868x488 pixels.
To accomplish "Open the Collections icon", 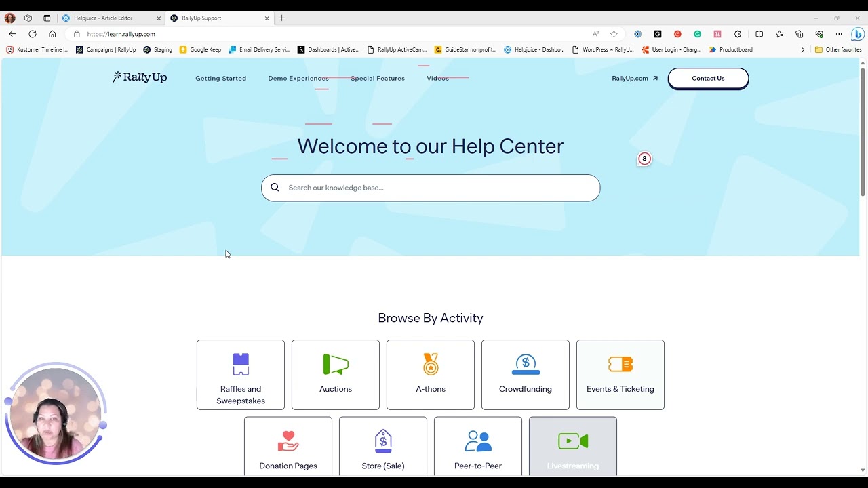I will click(799, 34).
